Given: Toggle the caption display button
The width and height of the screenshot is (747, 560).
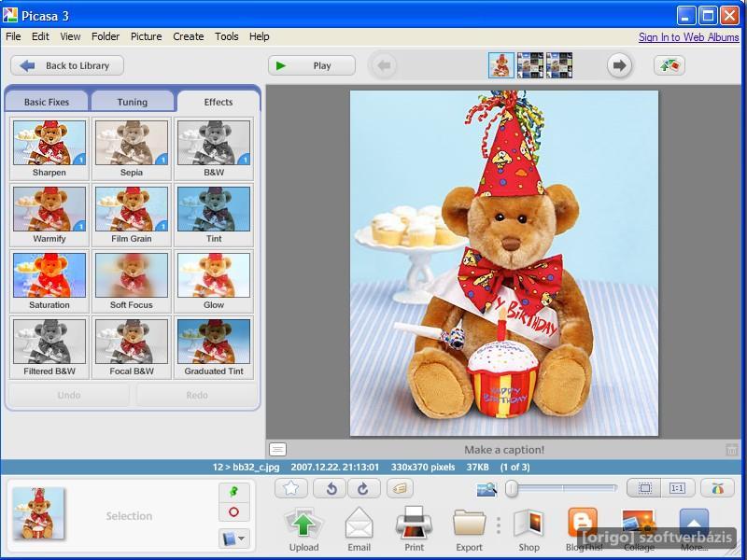Looking at the screenshot, I should pyautogui.click(x=277, y=449).
